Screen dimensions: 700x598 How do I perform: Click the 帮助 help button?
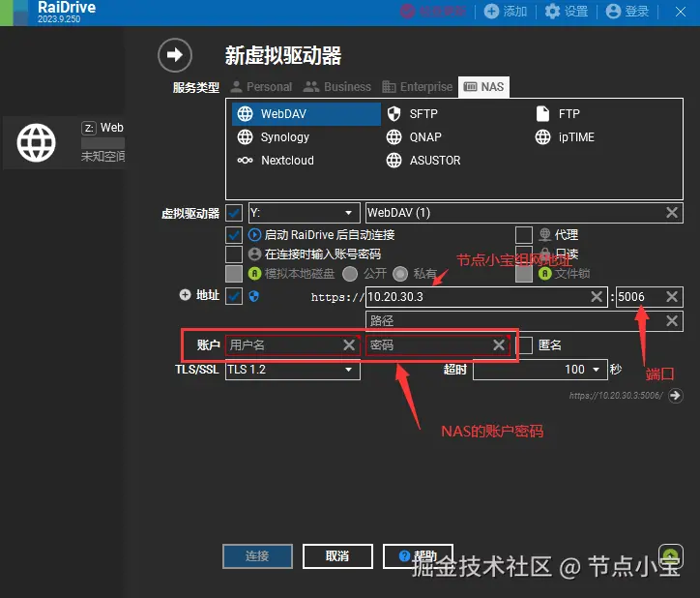pos(418,556)
